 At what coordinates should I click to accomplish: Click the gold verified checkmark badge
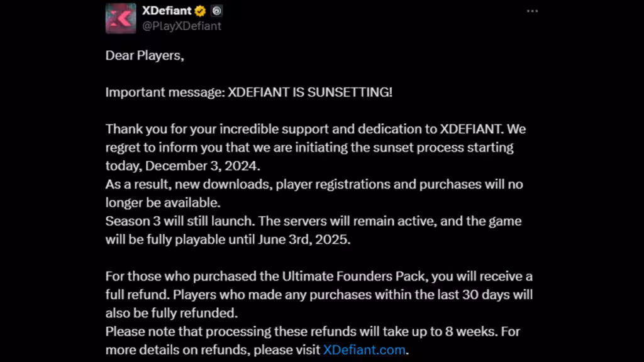pos(200,11)
